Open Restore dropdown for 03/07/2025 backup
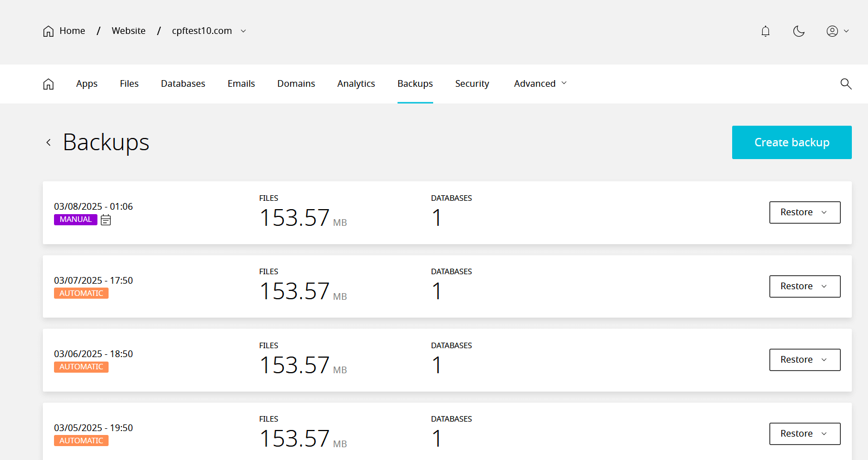 click(x=805, y=286)
